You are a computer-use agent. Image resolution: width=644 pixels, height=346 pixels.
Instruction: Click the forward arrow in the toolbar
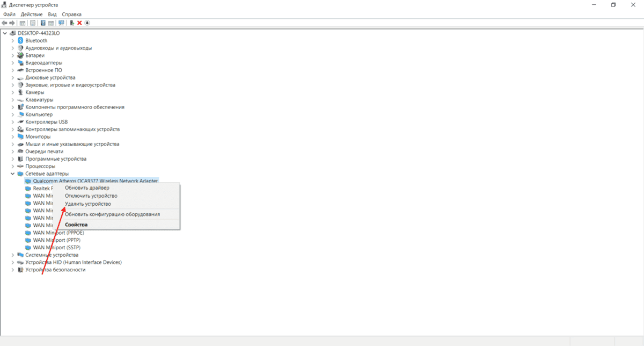click(12, 23)
